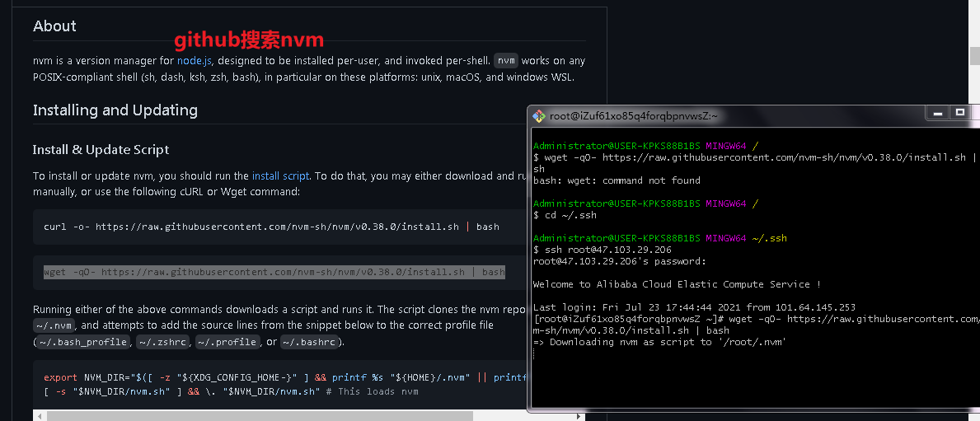Click 'Welcome to Alibaba Cloud Elastic Compute Service' line
This screenshot has width=980, height=421.
[676, 284]
